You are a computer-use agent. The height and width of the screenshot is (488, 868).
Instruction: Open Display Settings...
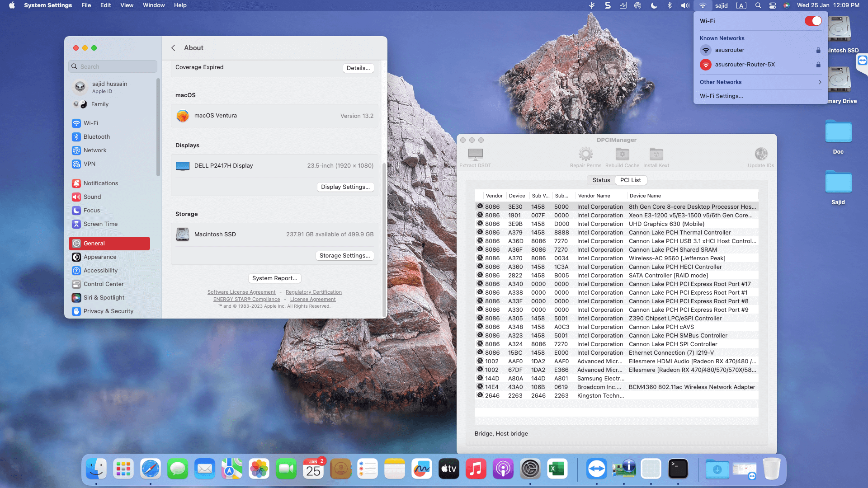click(345, 187)
